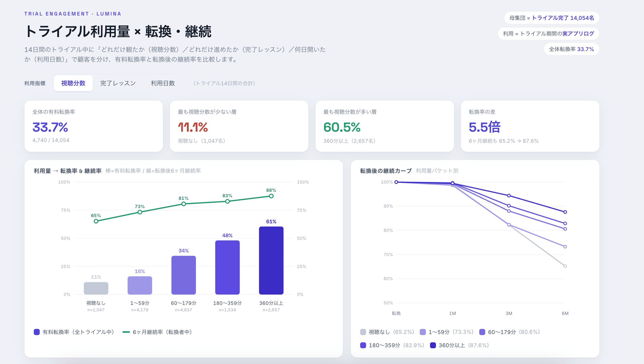644x364 pixels.
Task: Switch to the 利用日数 tab
Action: (163, 83)
